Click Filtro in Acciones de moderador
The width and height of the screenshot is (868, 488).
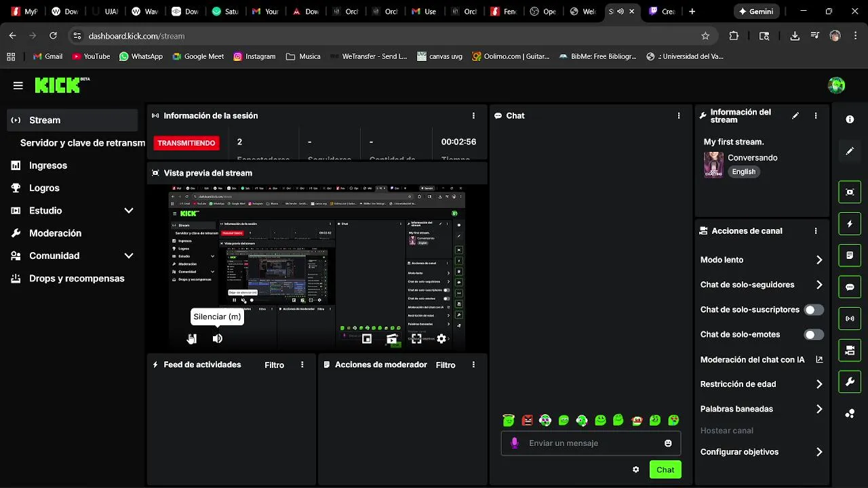coord(446,365)
